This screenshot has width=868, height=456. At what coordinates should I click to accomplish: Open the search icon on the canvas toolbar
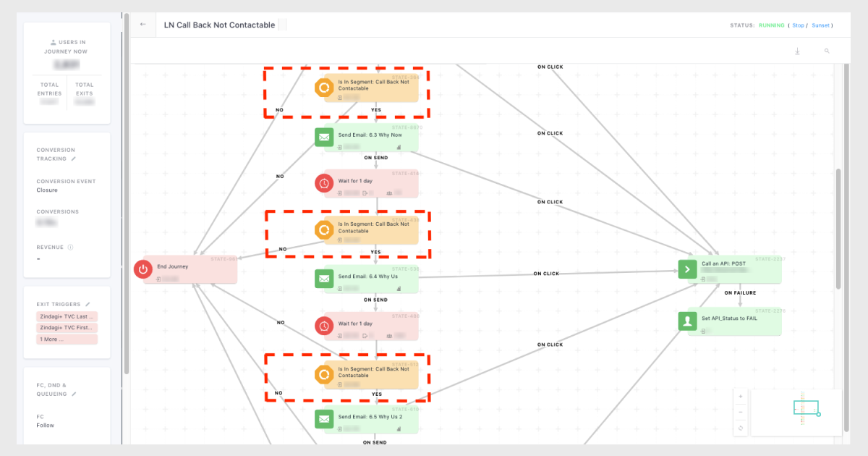click(827, 51)
